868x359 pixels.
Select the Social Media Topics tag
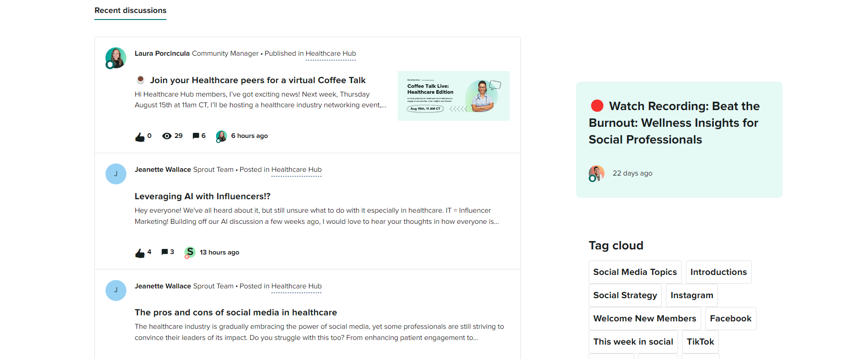[635, 272]
